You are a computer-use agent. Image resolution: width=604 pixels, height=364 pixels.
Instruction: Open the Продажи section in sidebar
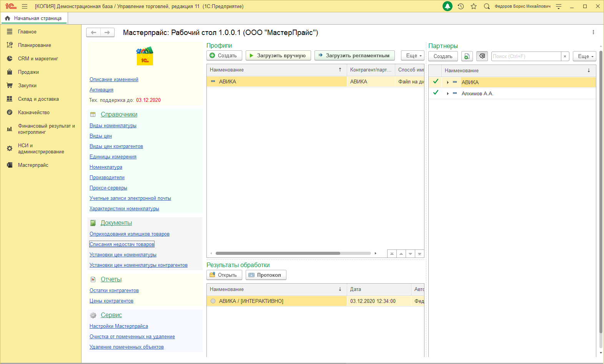28,72
